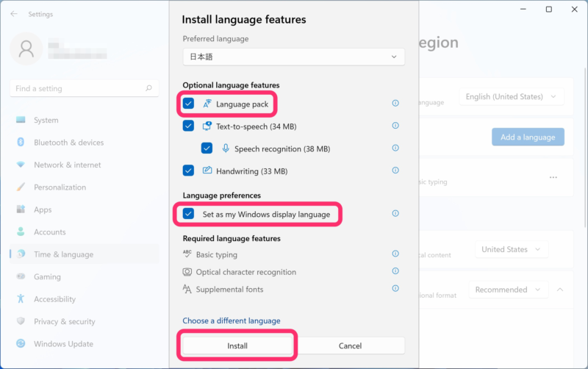This screenshot has height=369, width=588.
Task: Open the English (United States) dropdown
Action: coord(512,97)
